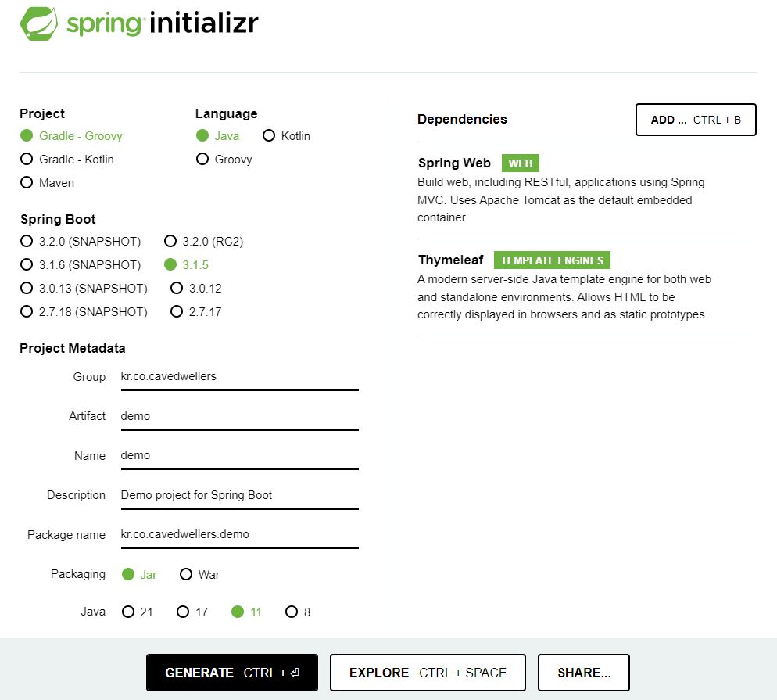The width and height of the screenshot is (777, 700).
Task: Choose Java version 11
Action: pyautogui.click(x=246, y=612)
